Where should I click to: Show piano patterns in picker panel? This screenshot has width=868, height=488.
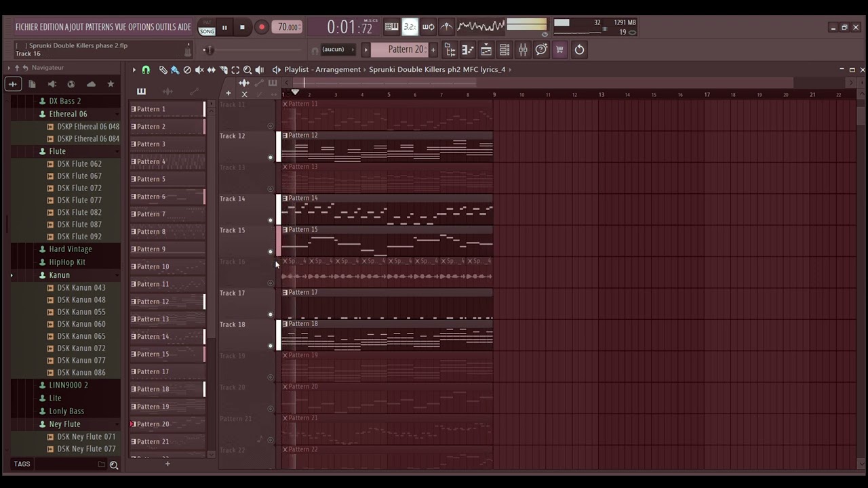coord(141,91)
